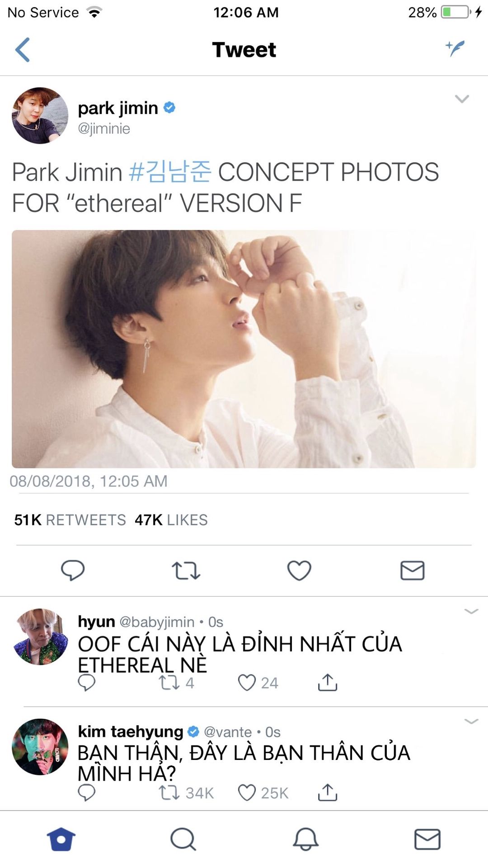Open the Notifications bell tab
The width and height of the screenshot is (488, 868).
pos(305,840)
